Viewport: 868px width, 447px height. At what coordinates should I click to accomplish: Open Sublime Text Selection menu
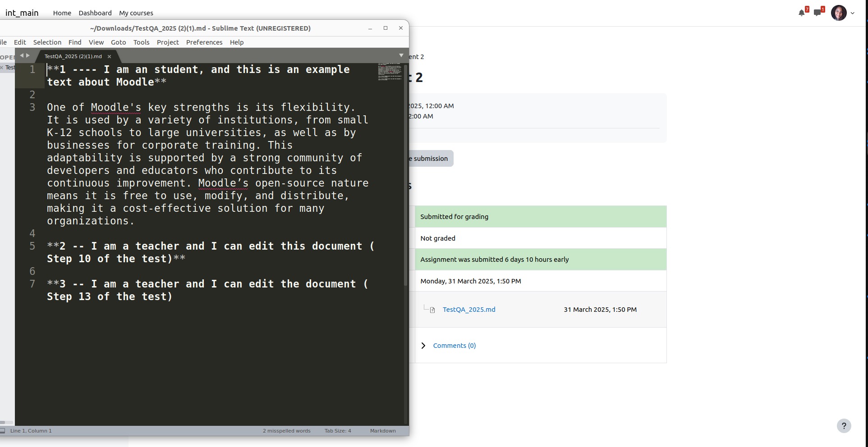[47, 42]
